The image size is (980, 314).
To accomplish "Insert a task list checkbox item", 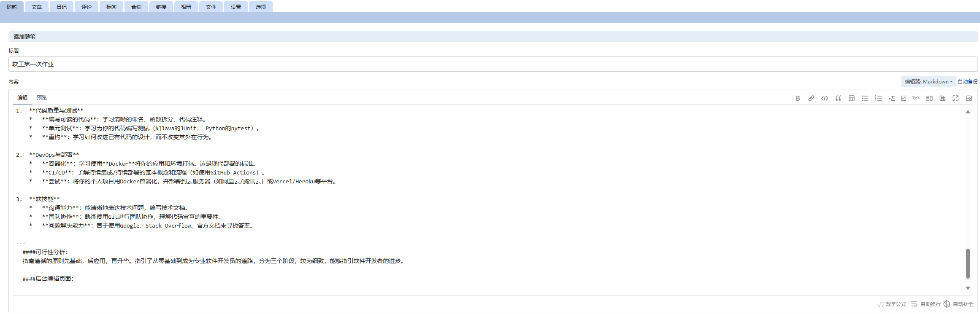I will (903, 98).
